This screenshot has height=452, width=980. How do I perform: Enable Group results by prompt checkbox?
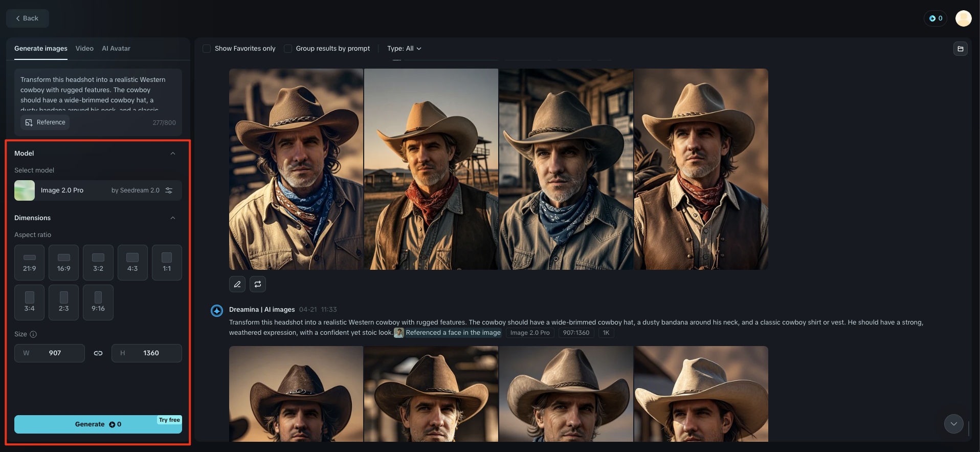[x=288, y=49]
